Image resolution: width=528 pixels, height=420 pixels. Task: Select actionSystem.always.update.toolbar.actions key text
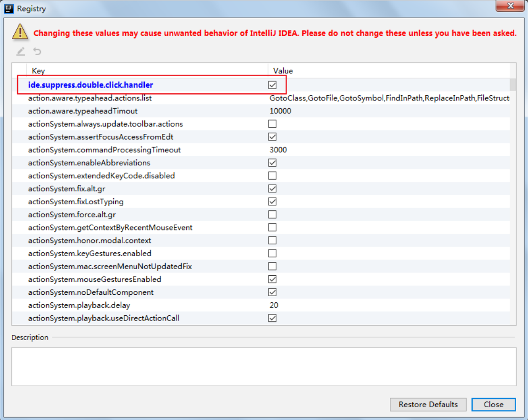point(105,124)
